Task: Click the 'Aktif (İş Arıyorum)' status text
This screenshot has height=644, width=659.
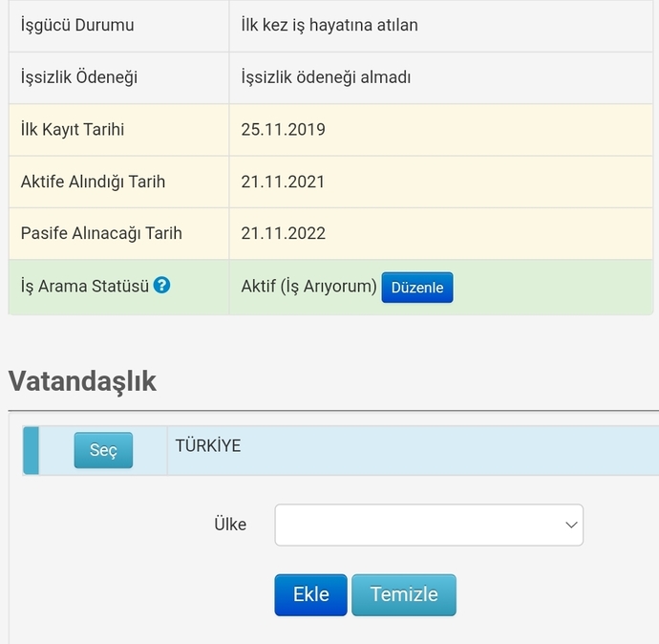Action: coord(308,287)
